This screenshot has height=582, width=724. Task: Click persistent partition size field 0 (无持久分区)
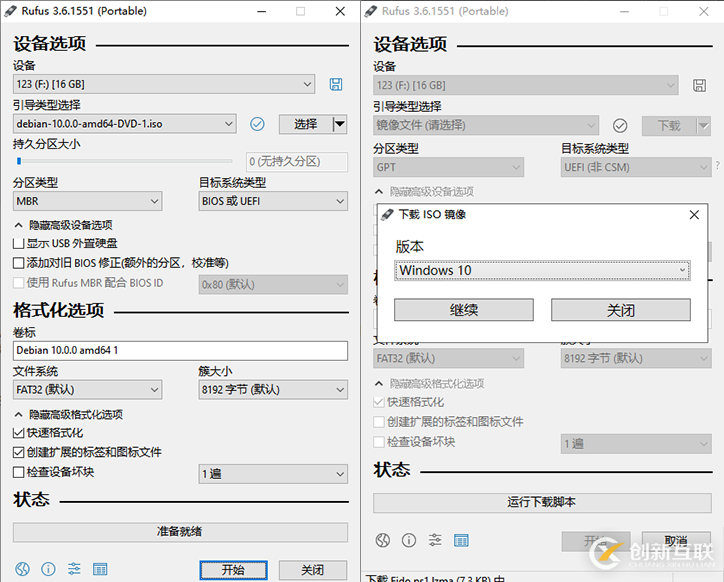pos(297,162)
